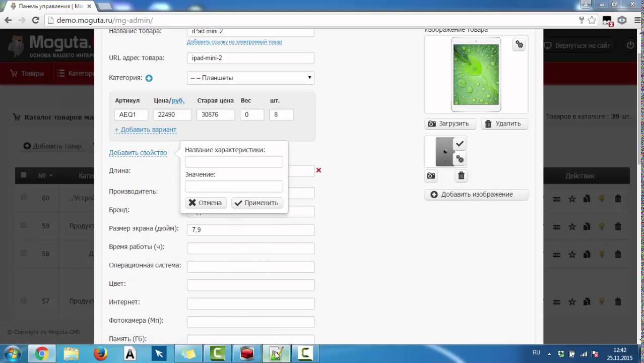Image resolution: width=644 pixels, height=363 pixels.
Task: Click Chrome back arrow
Action: pos(8,20)
